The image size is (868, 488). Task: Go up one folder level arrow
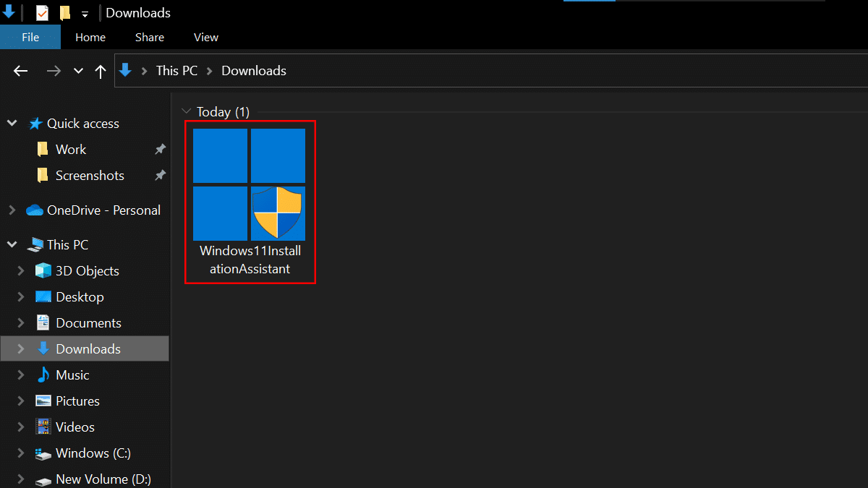click(101, 71)
